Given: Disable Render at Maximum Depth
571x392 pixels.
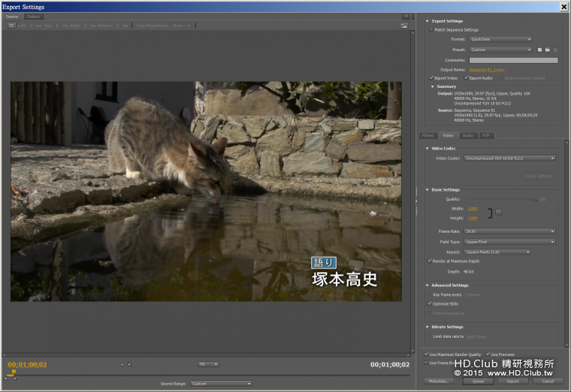Looking at the screenshot, I should pyautogui.click(x=430, y=261).
